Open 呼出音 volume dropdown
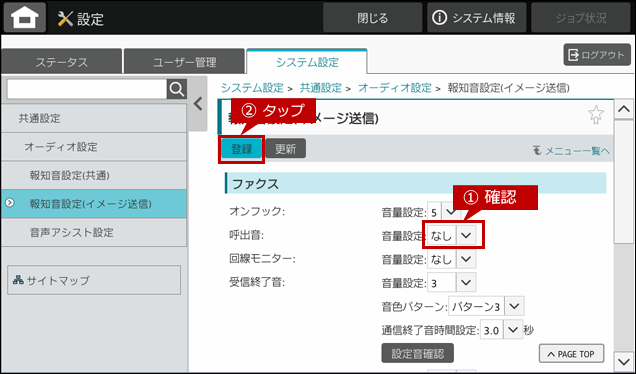Image resolution: width=636 pixels, height=374 pixels. pos(452,236)
